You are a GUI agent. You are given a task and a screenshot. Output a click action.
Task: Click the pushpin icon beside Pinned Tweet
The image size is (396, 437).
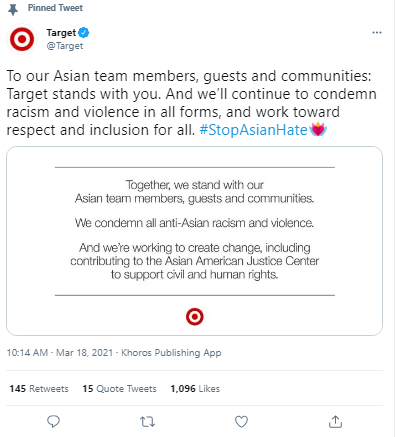[x=13, y=9]
